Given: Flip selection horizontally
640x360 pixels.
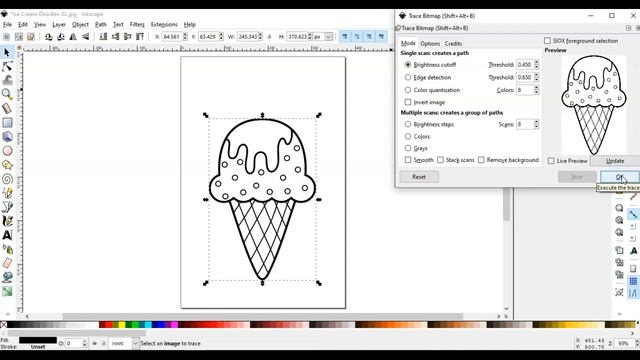Looking at the screenshot, I should (73, 37).
